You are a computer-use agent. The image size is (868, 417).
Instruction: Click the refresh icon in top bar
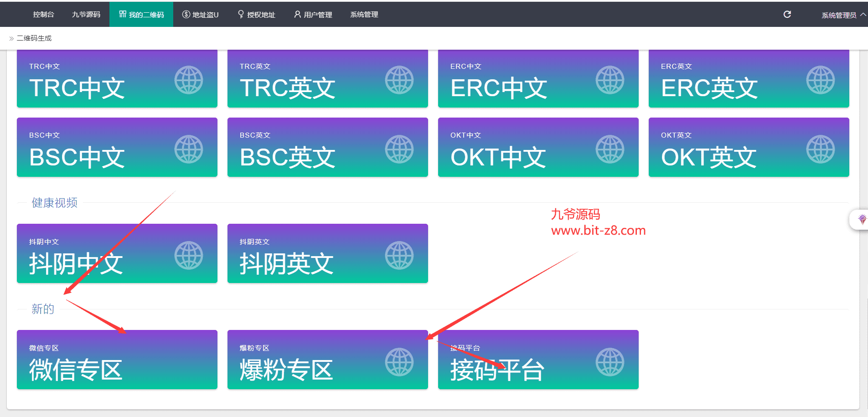pos(787,15)
